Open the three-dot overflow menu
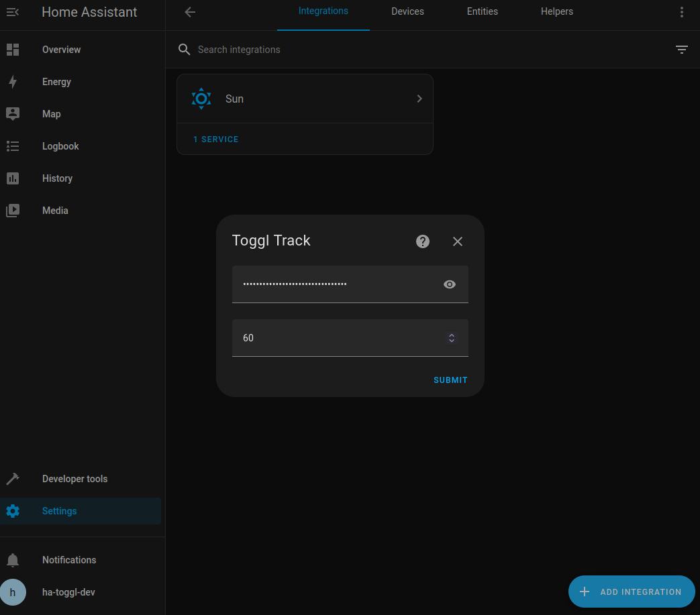 coord(682,12)
